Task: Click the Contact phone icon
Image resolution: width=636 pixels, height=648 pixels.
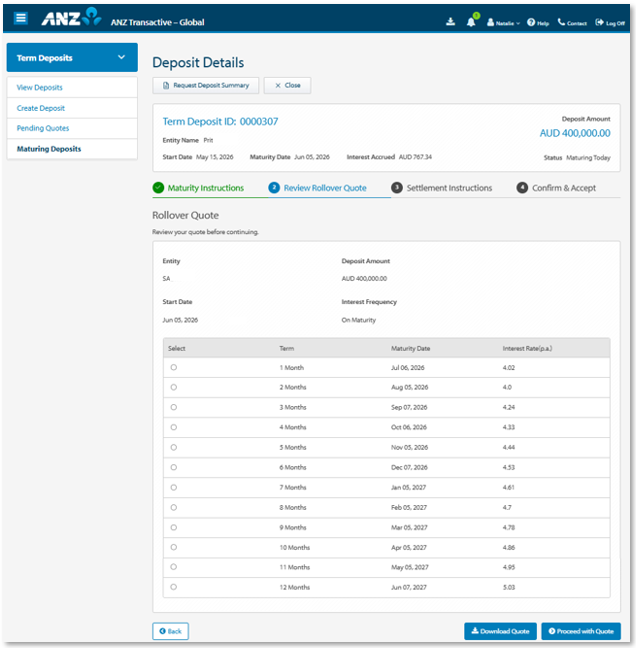Action: click(x=561, y=22)
